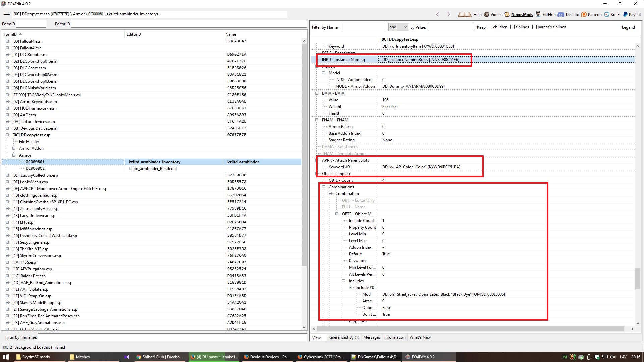Click the Black Dye Mod value
The image size is (644, 362).
pyautogui.click(x=443, y=294)
